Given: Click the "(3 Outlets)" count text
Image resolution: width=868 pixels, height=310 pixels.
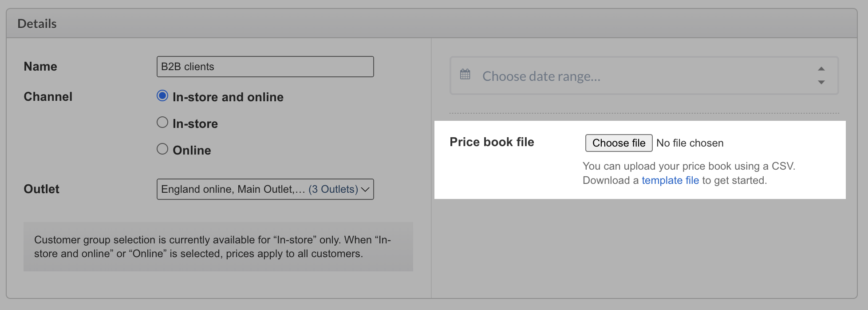Looking at the screenshot, I should 333,189.
